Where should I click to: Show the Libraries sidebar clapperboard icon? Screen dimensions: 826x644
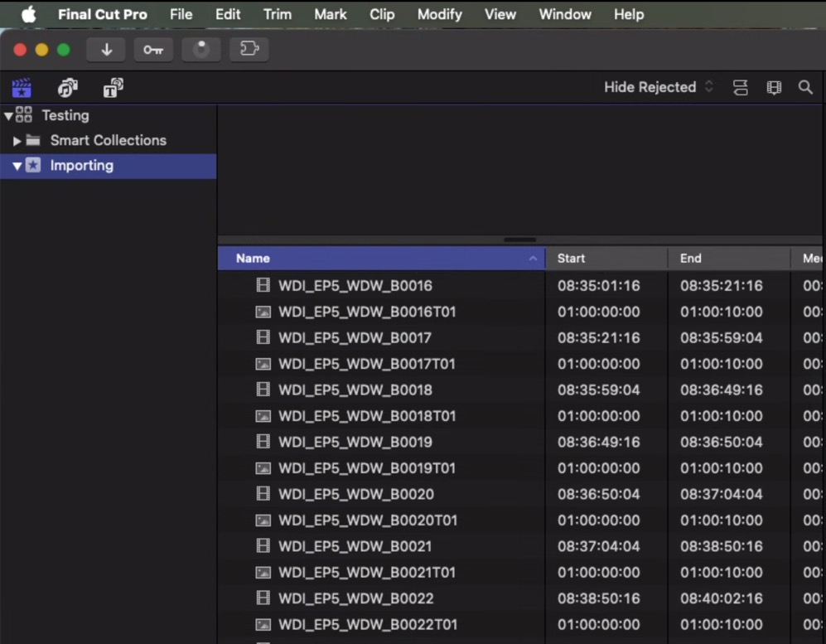coord(22,88)
